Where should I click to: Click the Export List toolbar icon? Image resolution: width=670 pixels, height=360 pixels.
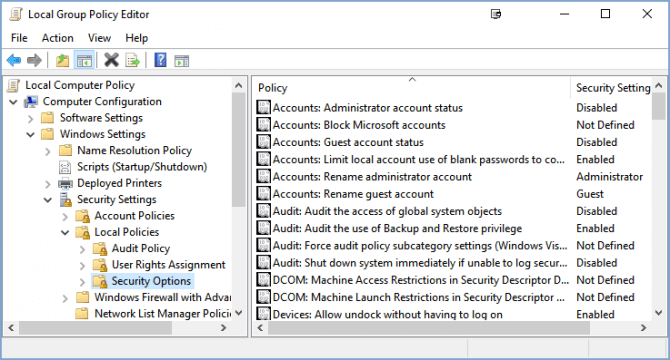132,60
